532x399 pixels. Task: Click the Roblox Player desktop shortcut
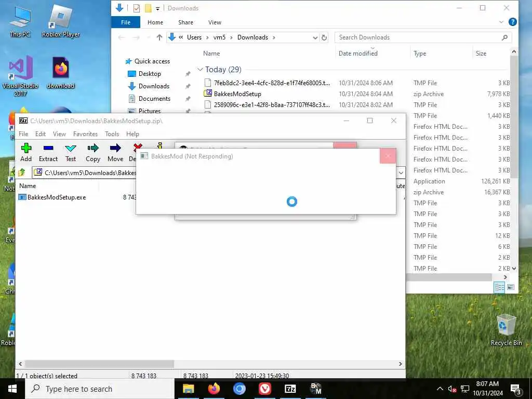[61, 22]
